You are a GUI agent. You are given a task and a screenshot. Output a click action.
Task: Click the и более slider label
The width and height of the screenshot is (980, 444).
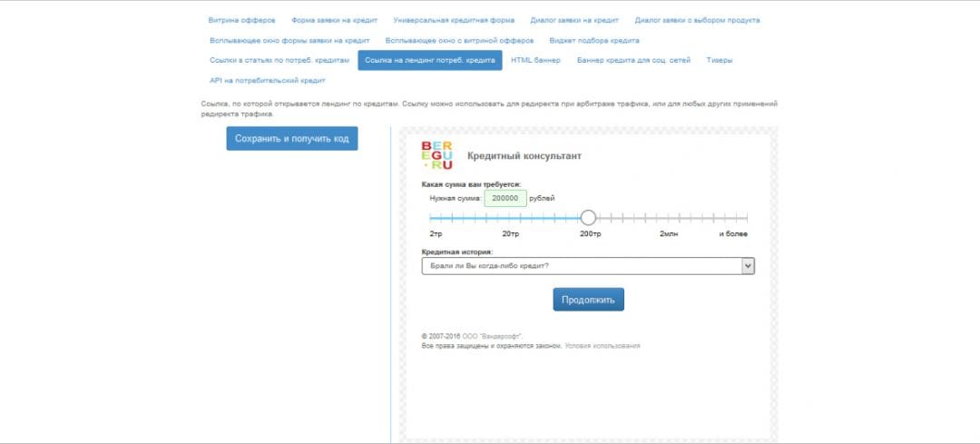click(733, 234)
